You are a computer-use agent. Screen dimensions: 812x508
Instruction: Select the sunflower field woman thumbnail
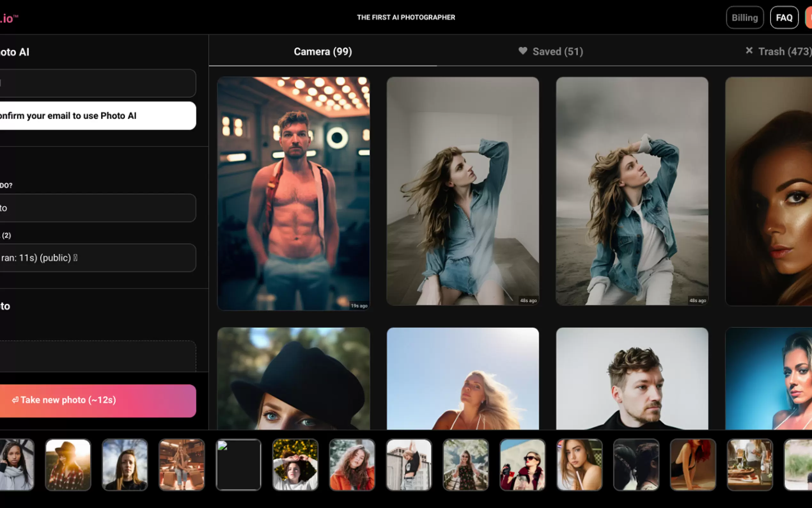295,465
